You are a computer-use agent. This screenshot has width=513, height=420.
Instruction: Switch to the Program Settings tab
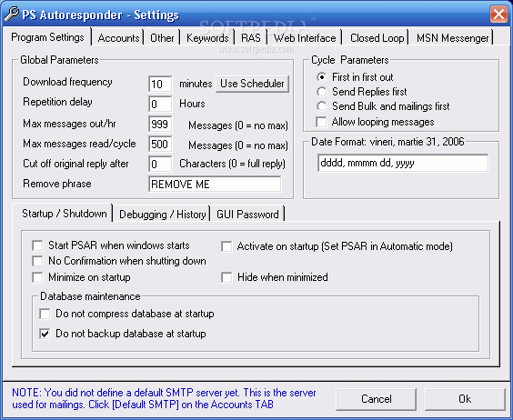pos(47,37)
